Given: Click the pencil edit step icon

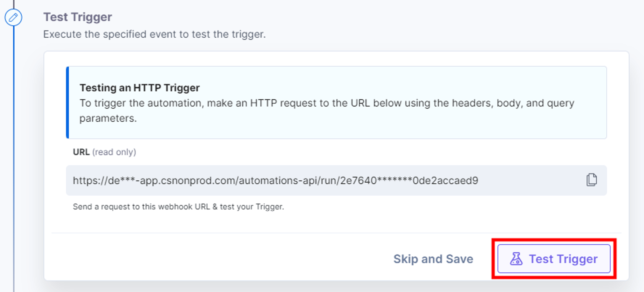Looking at the screenshot, I should (13, 17).
